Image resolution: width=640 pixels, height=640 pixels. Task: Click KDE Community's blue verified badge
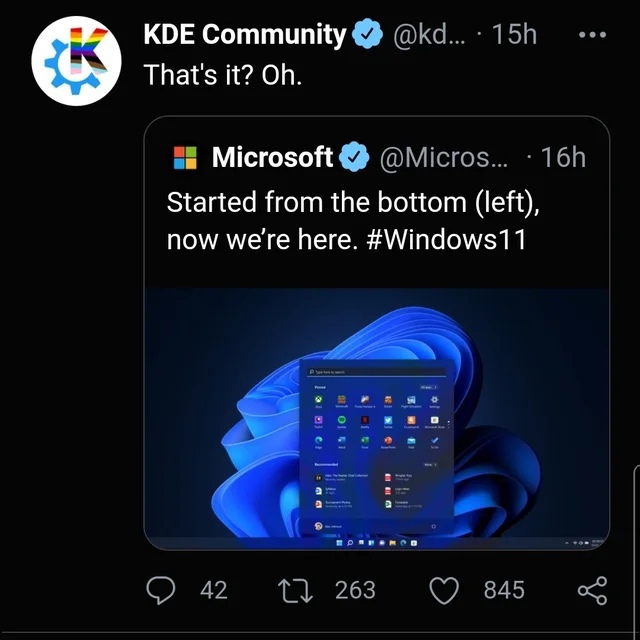[x=369, y=35]
